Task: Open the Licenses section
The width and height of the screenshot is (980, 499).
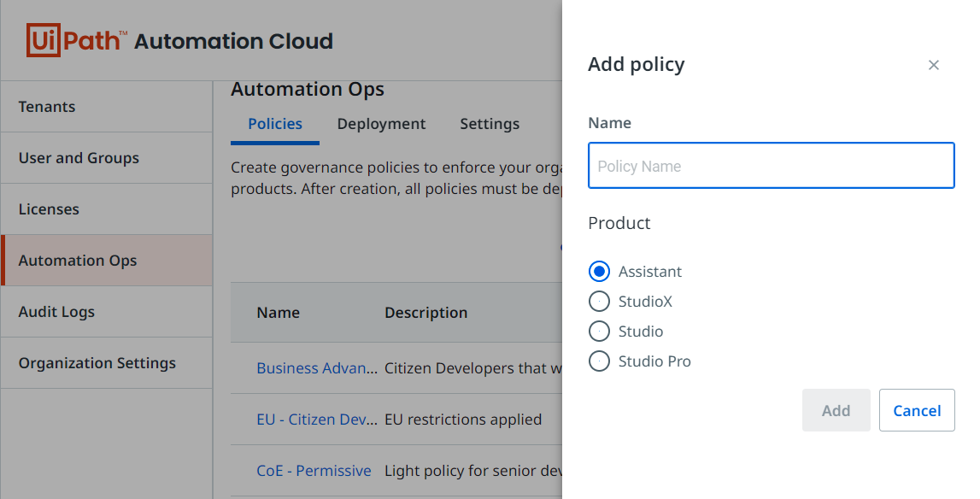Action: [x=107, y=208]
